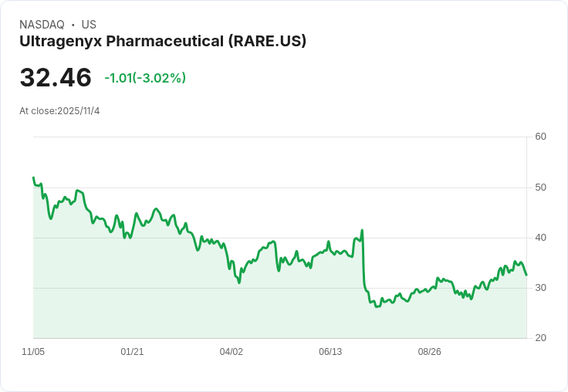
Task: Click the 08/26 date label
Action: point(429,352)
